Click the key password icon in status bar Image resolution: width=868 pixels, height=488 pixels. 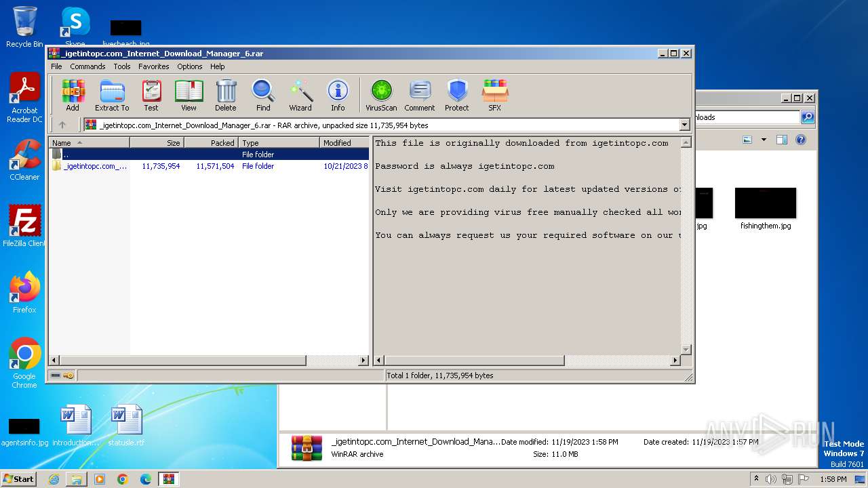coord(68,375)
